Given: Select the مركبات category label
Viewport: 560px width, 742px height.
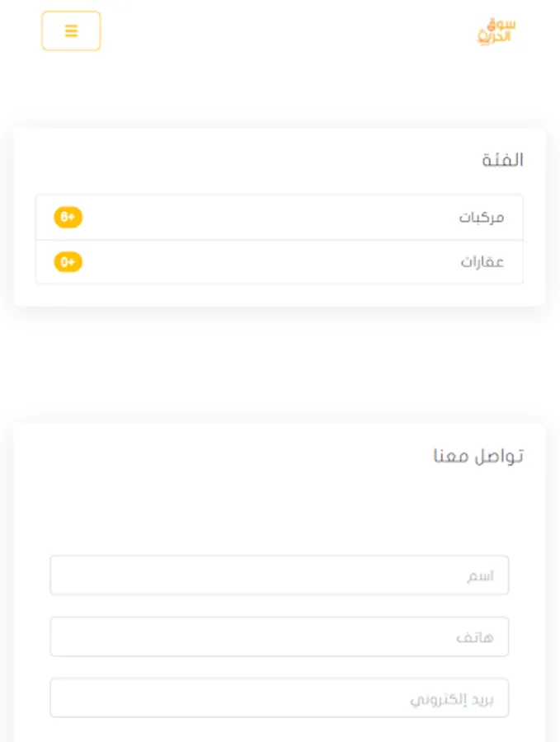Looking at the screenshot, I should click(482, 218).
